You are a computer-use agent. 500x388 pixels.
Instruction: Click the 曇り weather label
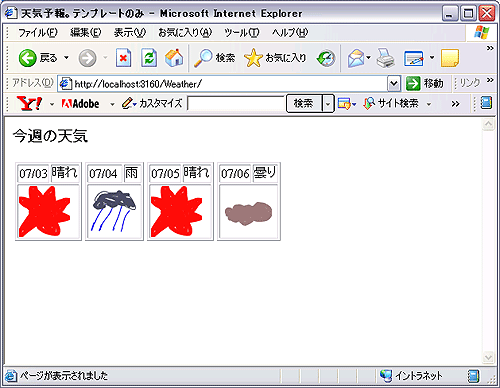pyautogui.click(x=265, y=173)
